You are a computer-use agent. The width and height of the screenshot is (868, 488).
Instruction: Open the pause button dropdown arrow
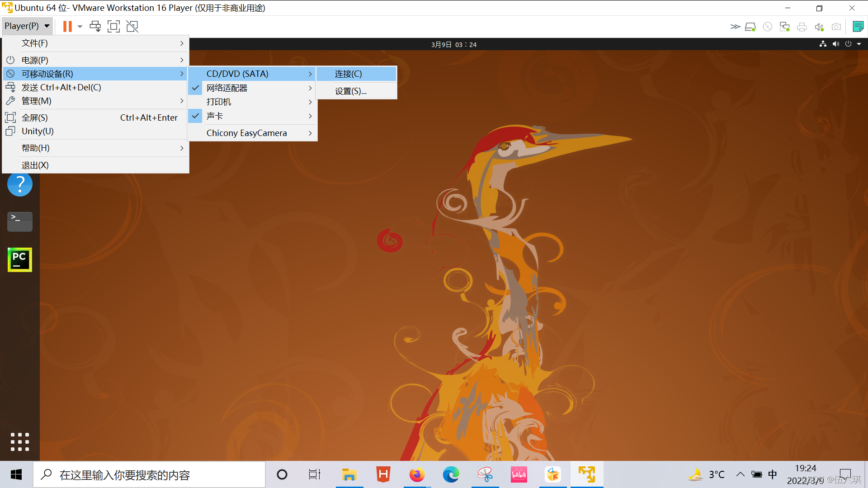click(x=80, y=26)
